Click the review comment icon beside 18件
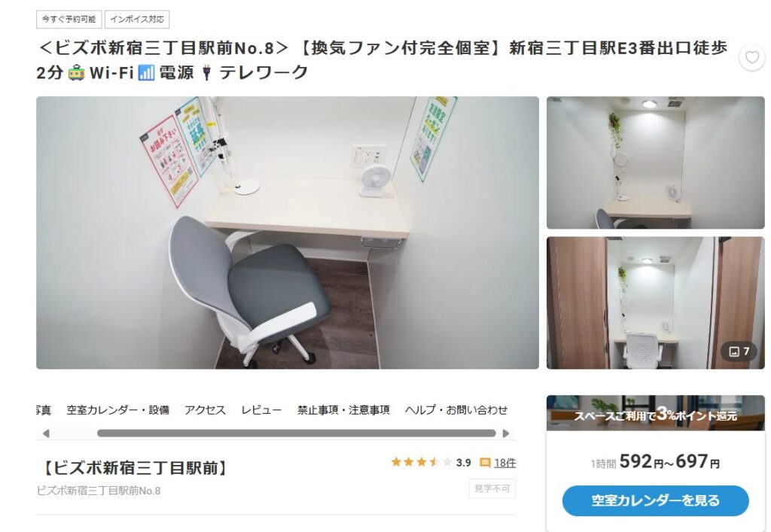The image size is (771, 532). click(485, 462)
